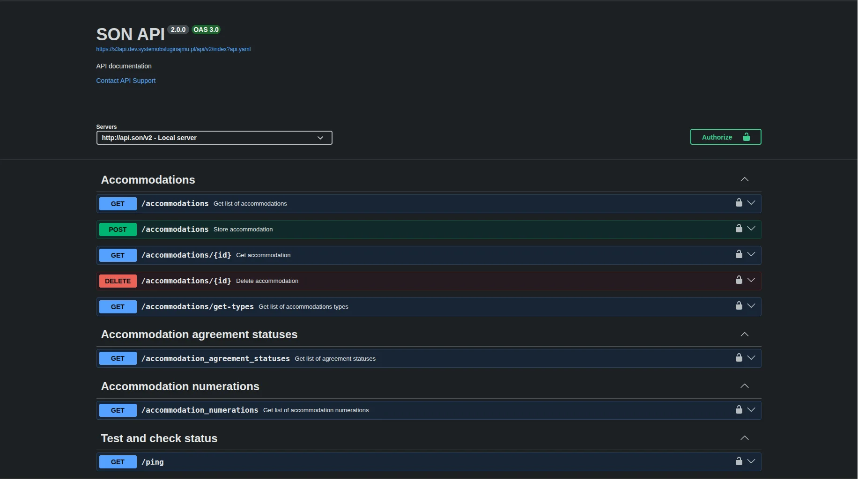Open the Servers dropdown selector
This screenshot has width=858, height=504.
coord(214,138)
